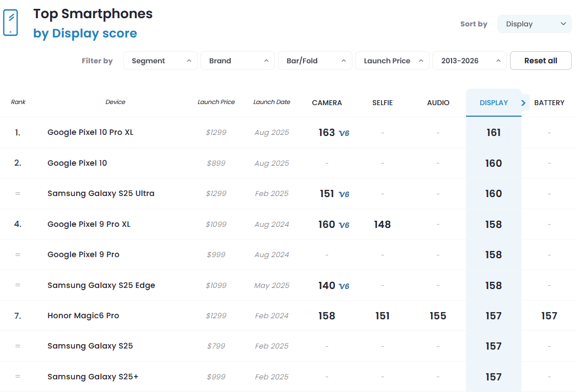The height and width of the screenshot is (392, 586).
Task: Click display score 160 for Google Pixel 10
Action: [493, 164]
